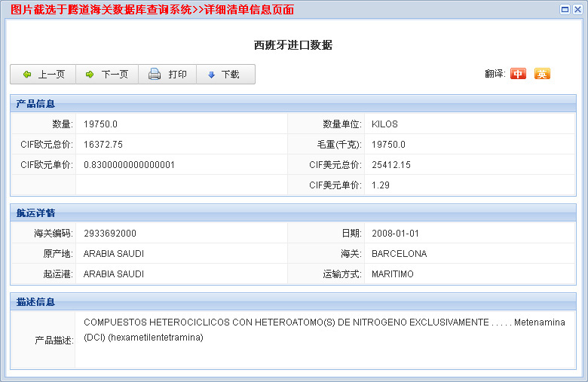The image size is (588, 382).
Task: Go to previous record with 上一页 button
Action: pos(43,75)
